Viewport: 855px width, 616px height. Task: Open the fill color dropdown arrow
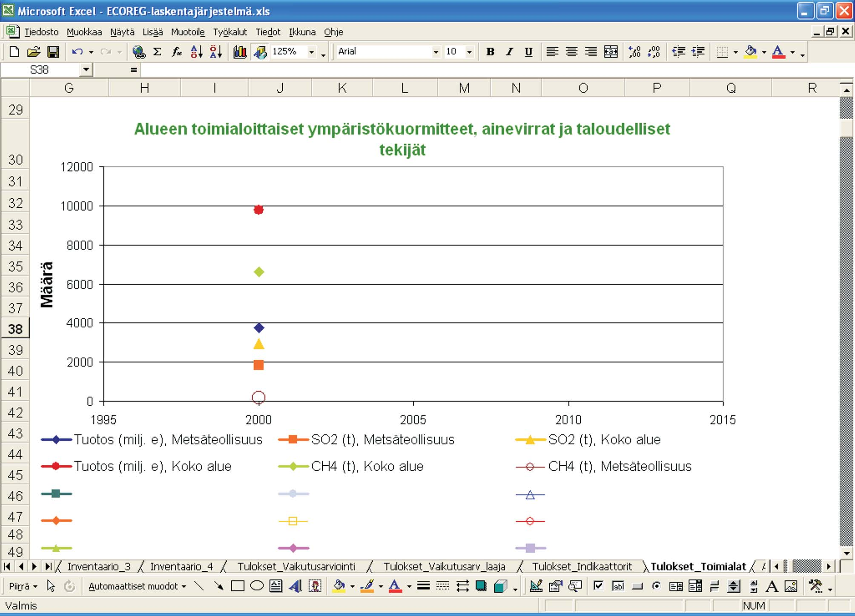(x=764, y=52)
